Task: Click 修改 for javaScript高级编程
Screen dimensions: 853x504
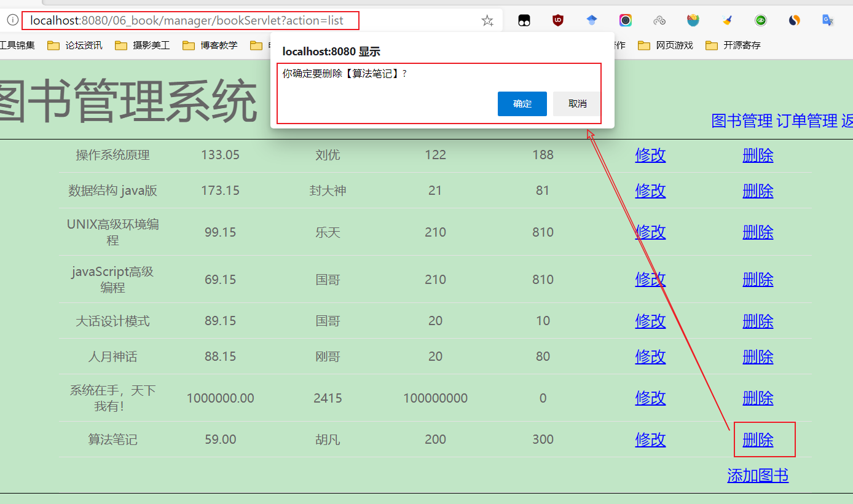Action: (x=650, y=279)
